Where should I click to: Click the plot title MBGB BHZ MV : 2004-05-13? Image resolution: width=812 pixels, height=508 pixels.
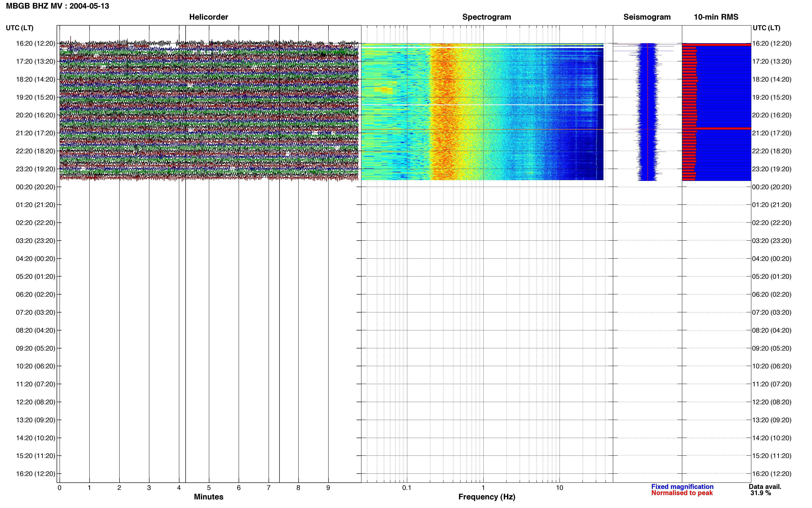point(57,6)
